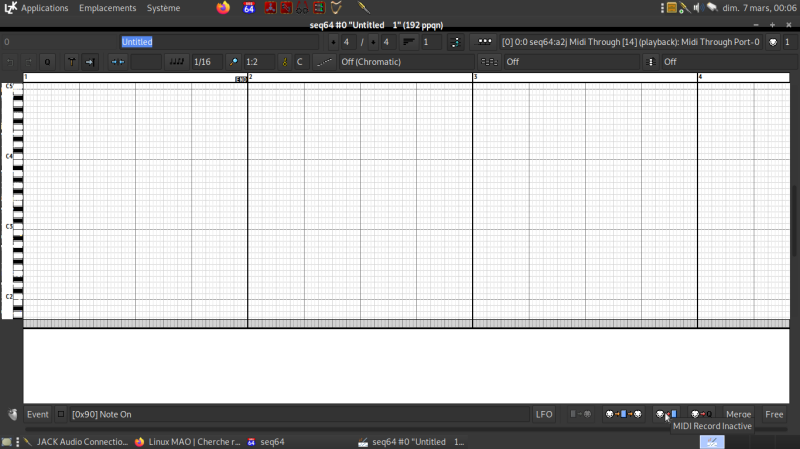Click the Midi Through output bus field

coord(631,42)
